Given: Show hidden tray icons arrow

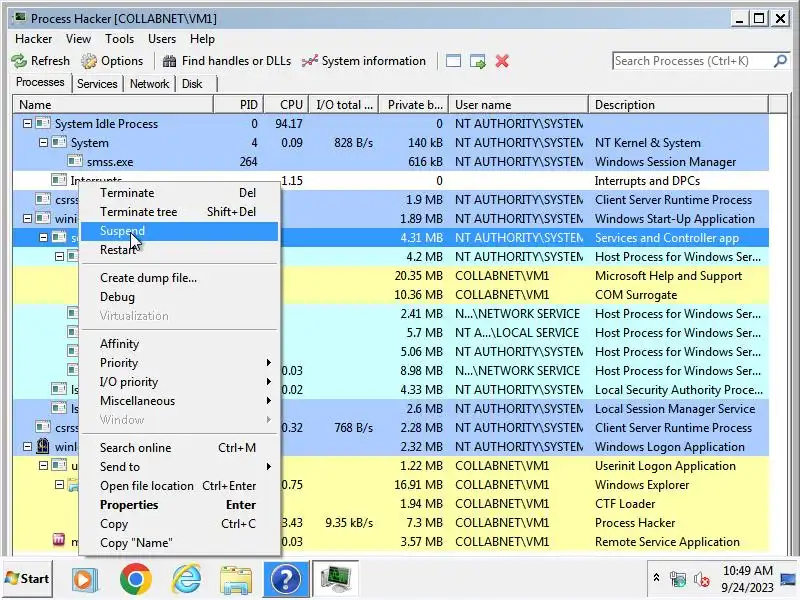Looking at the screenshot, I should click(x=657, y=578).
